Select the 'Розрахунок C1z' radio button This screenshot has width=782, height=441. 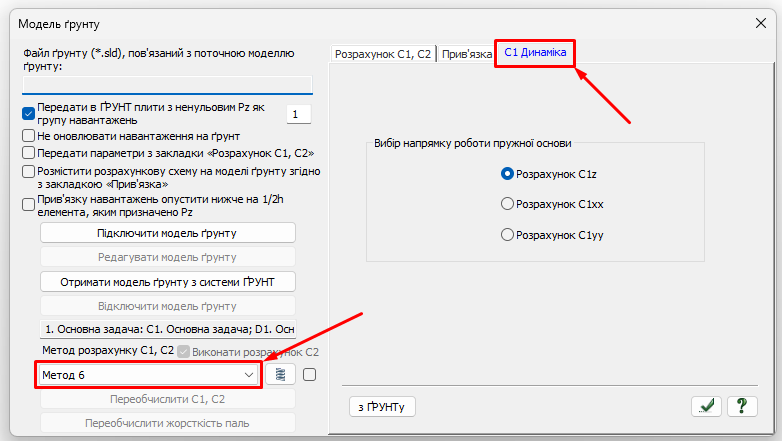tap(507, 173)
